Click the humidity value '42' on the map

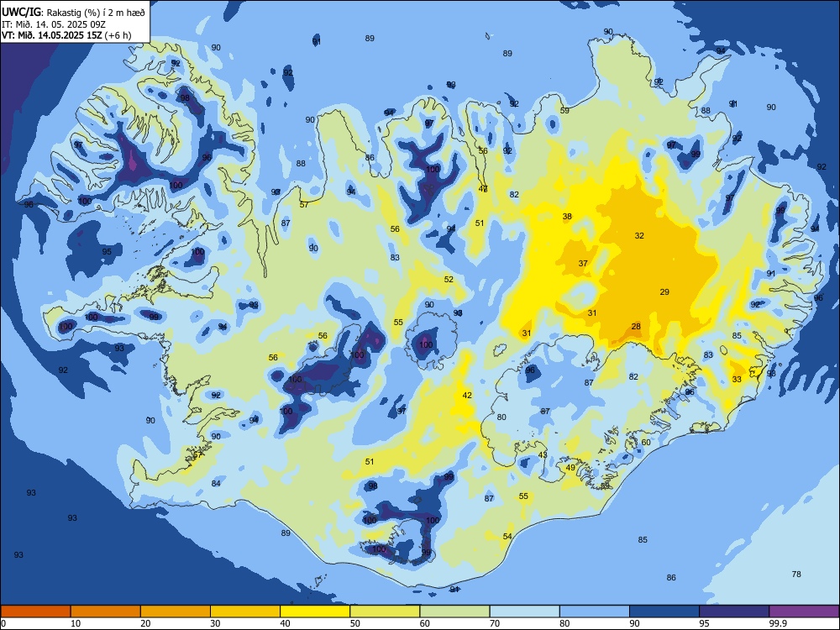click(x=467, y=396)
